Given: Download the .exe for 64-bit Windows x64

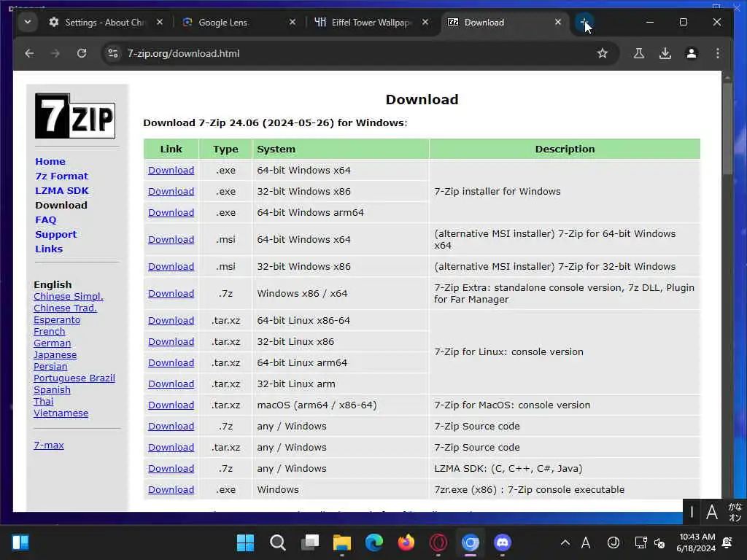Looking at the screenshot, I should click(x=171, y=171).
